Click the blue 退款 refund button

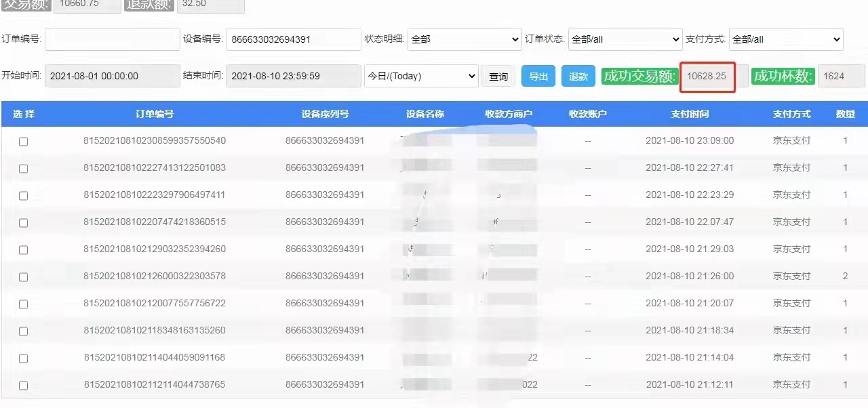pos(578,77)
